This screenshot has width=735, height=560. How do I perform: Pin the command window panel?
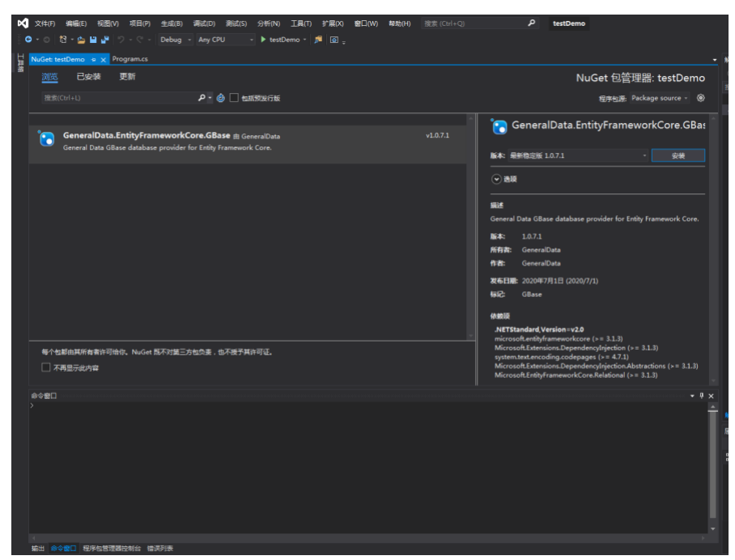[702, 396]
